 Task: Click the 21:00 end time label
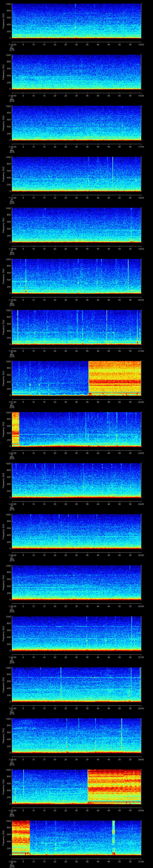141,351
